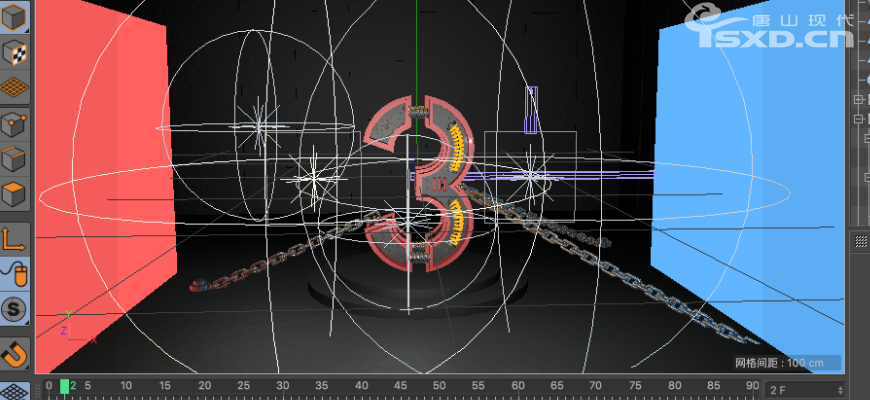Expand the lowest indented tree node

coord(866,178)
